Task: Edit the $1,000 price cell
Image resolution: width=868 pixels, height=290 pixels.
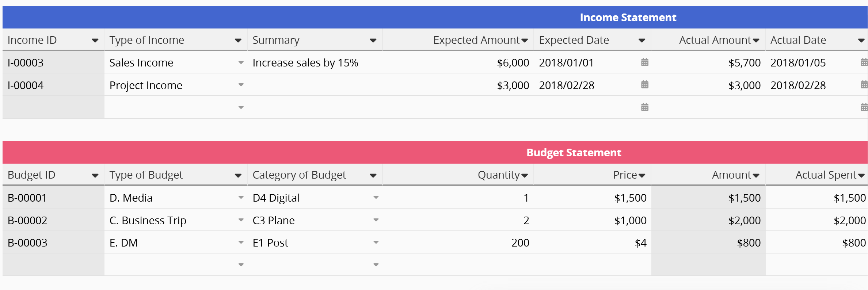Action: click(593, 220)
